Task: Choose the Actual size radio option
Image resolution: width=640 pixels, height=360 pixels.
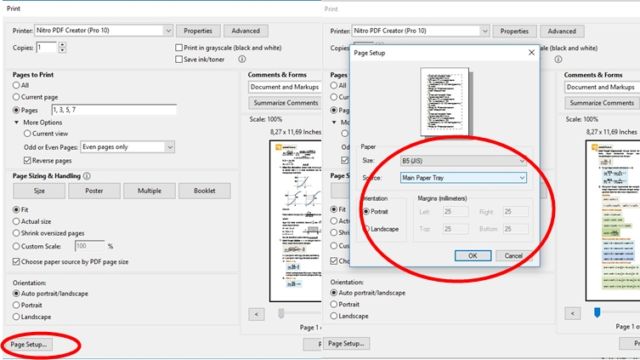Action: click(x=16, y=221)
